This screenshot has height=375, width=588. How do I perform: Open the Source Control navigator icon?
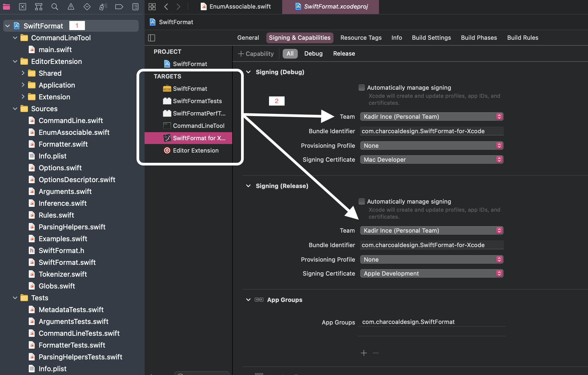(23, 7)
